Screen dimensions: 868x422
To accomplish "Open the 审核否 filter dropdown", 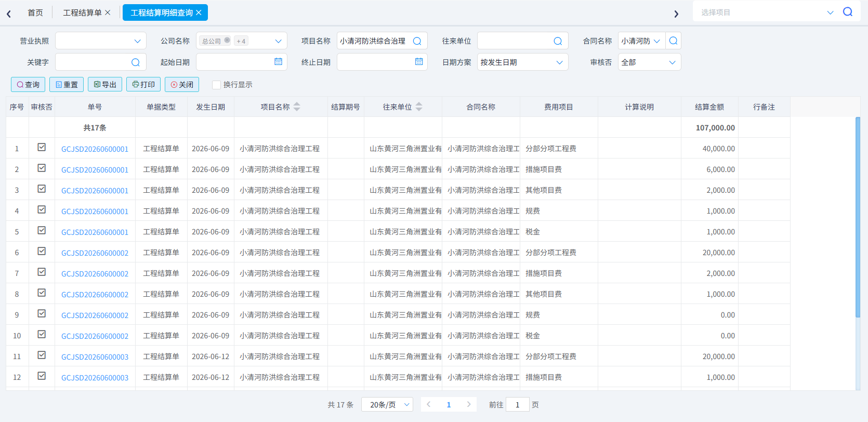I will pyautogui.click(x=650, y=62).
